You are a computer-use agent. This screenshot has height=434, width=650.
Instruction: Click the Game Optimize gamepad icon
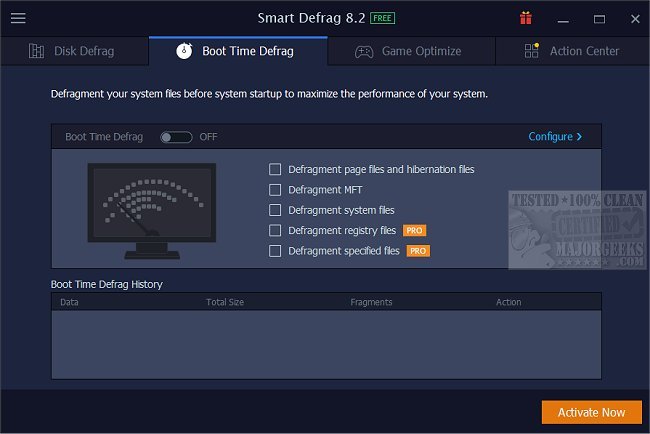pyautogui.click(x=365, y=51)
